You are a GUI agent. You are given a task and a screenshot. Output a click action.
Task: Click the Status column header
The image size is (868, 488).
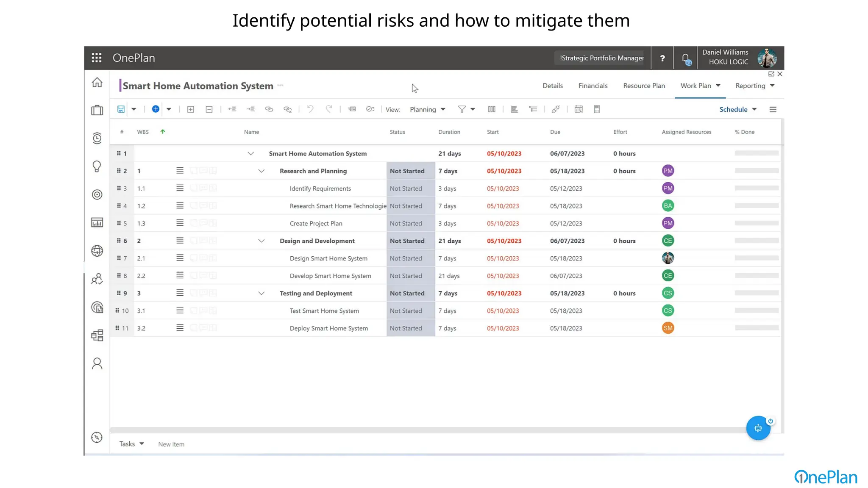[397, 132]
